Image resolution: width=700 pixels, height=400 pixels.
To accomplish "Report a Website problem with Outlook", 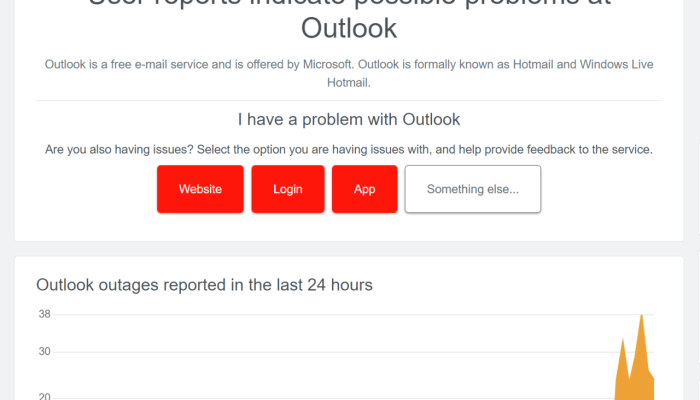I will coord(200,189).
